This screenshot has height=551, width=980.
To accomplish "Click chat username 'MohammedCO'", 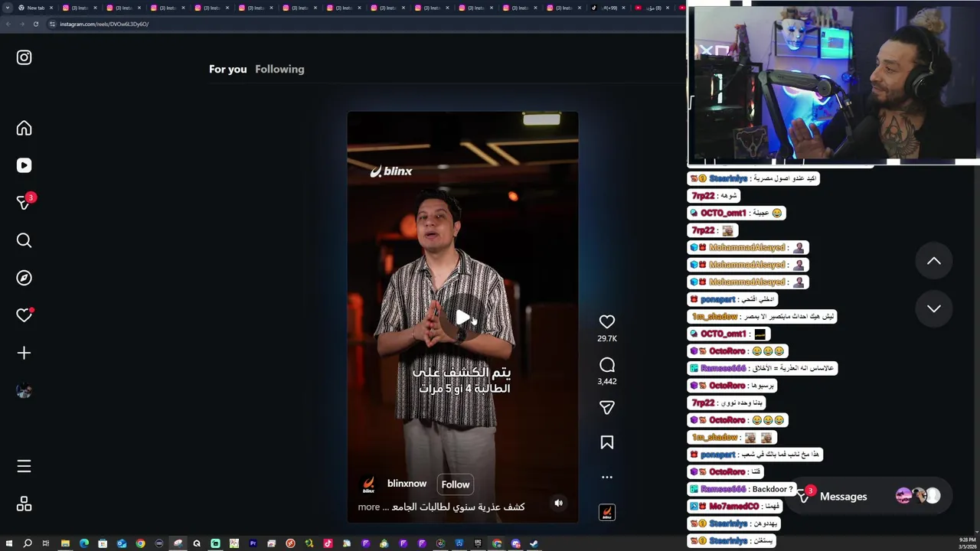I will pos(733,506).
